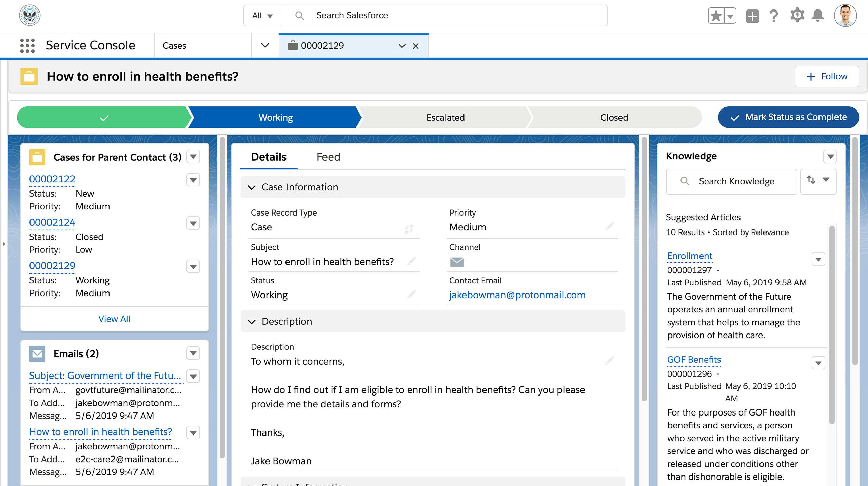Open the user profile avatar
The width and height of the screenshot is (868, 486).
[x=845, y=16]
